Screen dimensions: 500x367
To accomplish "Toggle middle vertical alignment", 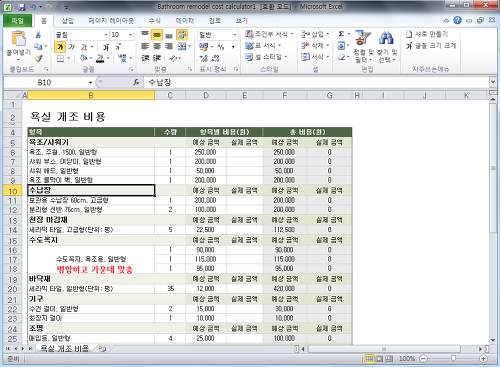I will point(157,35).
